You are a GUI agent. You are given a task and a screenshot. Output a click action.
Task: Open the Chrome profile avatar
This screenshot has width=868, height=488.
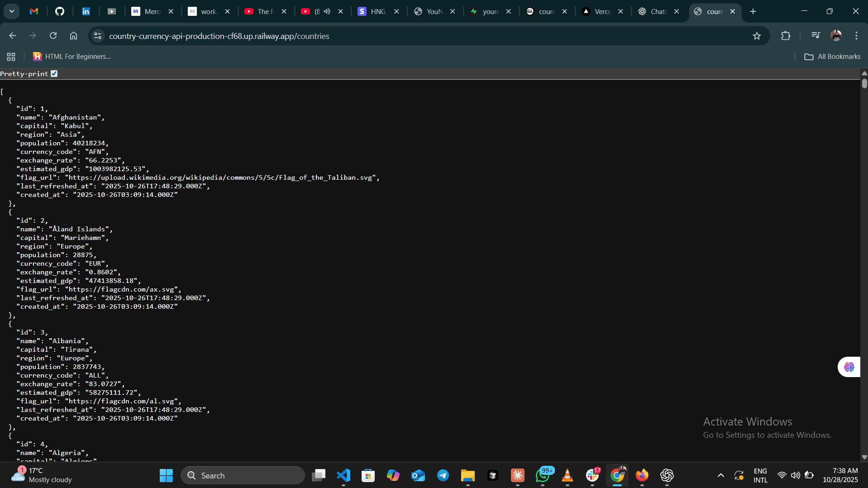(x=836, y=36)
